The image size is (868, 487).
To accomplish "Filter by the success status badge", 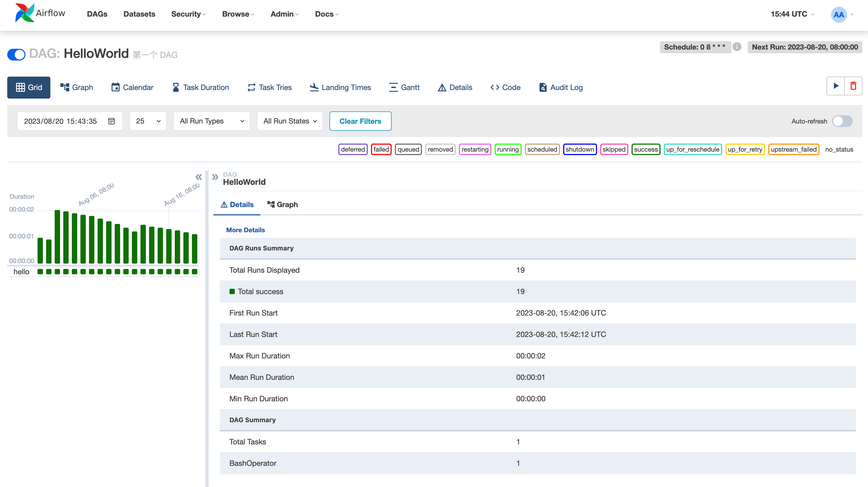I will point(645,149).
